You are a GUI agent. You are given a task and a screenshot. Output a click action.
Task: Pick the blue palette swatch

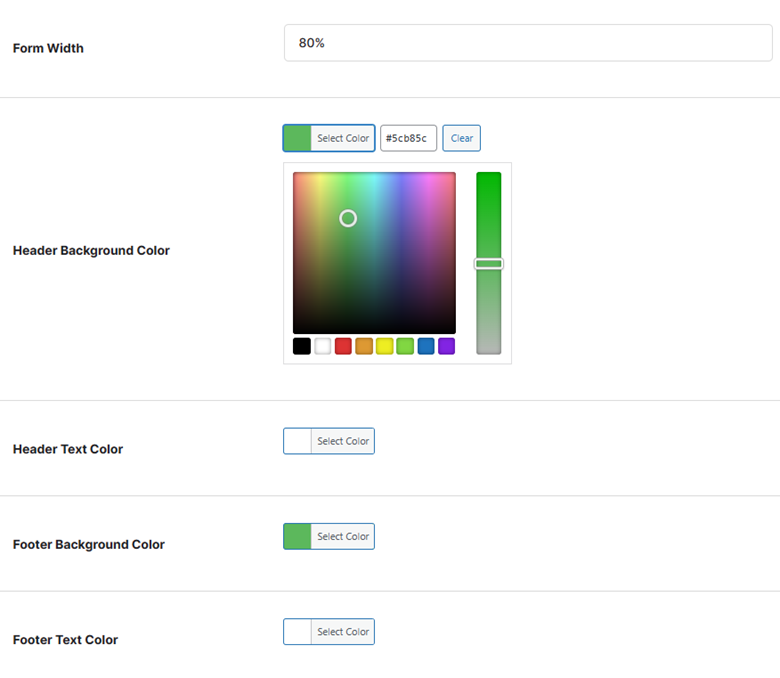426,346
